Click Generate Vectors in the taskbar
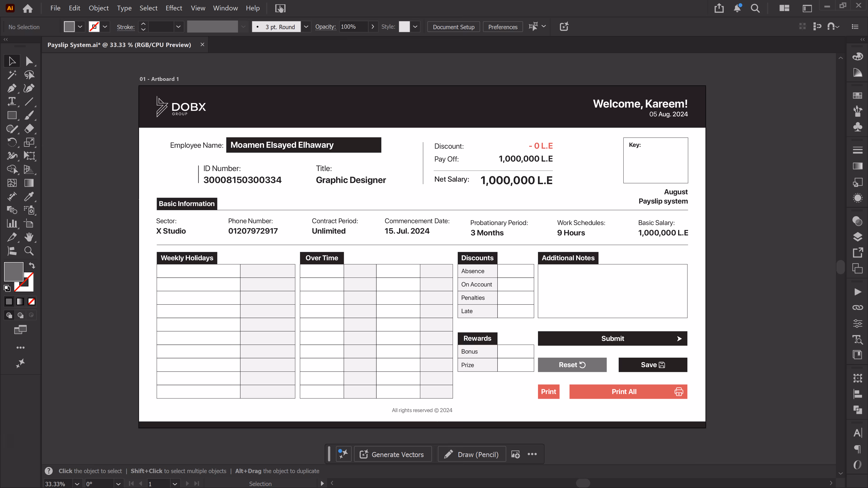This screenshot has height=488, width=868. [x=393, y=454]
